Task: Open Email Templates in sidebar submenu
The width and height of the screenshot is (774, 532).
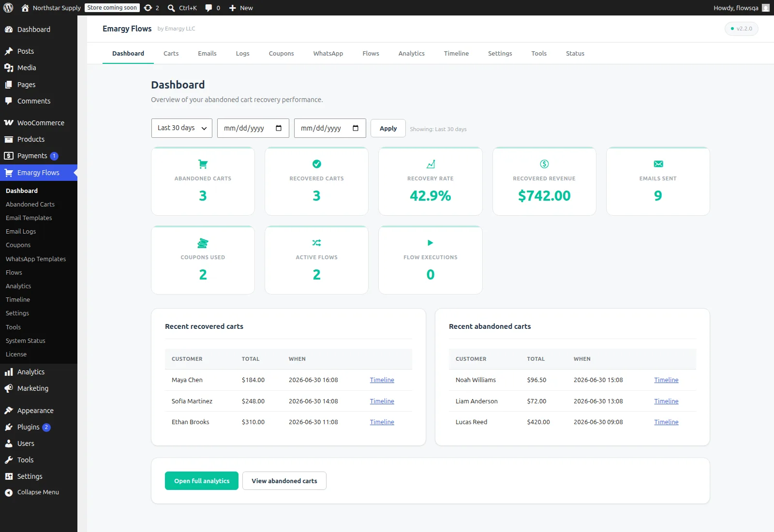Action: [29, 218]
